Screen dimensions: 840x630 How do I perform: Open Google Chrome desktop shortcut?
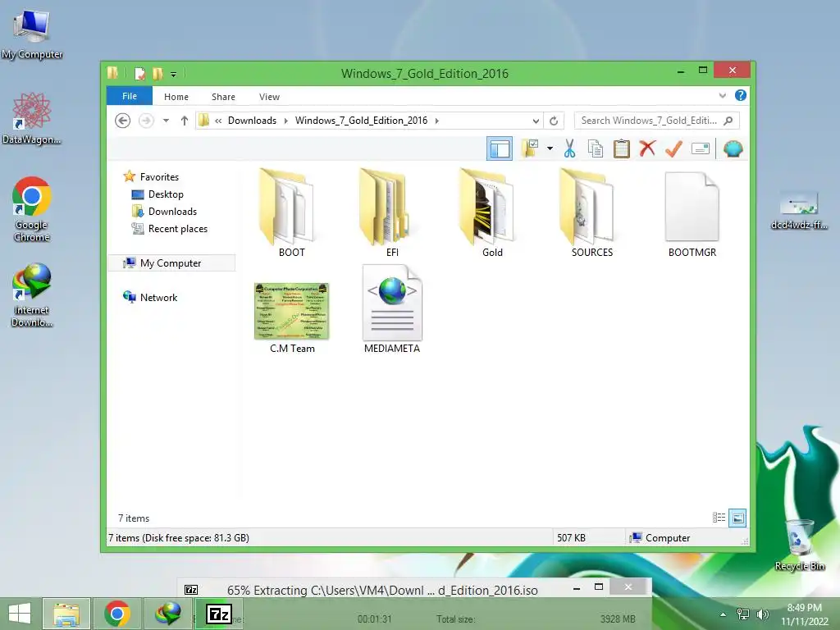click(x=32, y=209)
